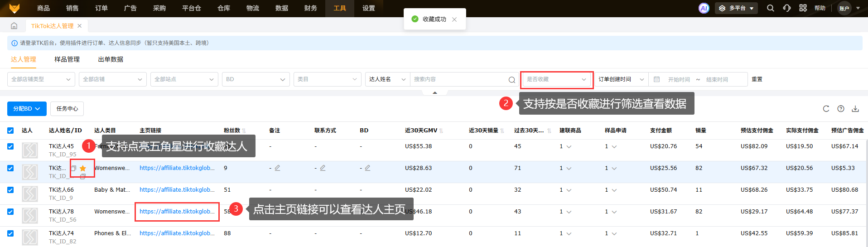Click avatar thumbnail of TK达人66
This screenshot has width=868, height=247.
tap(30, 194)
